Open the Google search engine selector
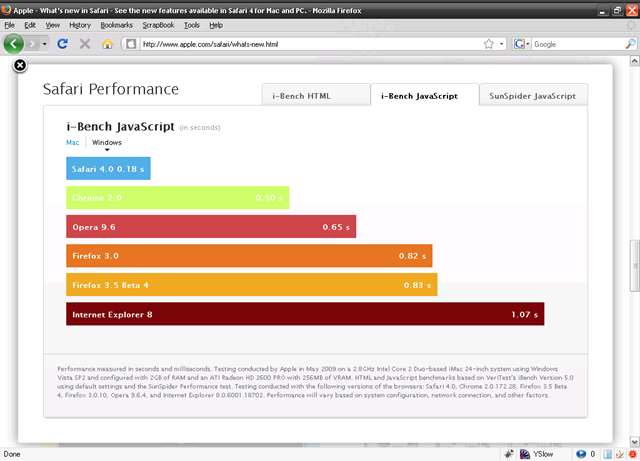 tap(522, 44)
